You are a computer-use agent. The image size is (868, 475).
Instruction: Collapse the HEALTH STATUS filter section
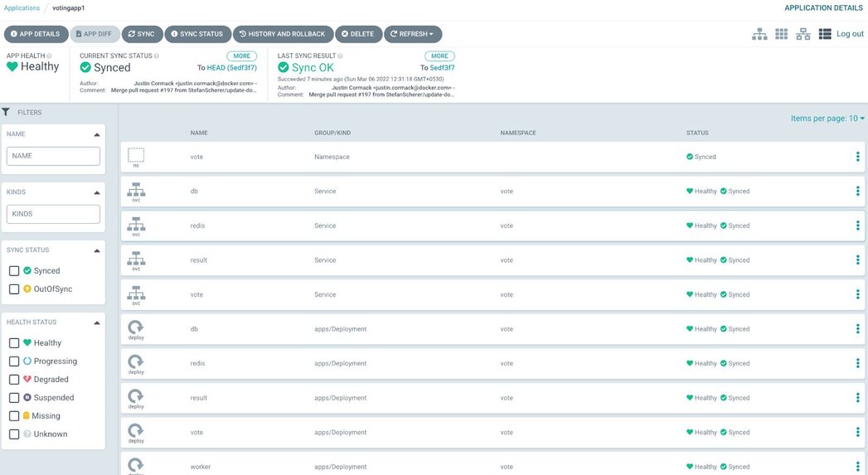click(97, 322)
